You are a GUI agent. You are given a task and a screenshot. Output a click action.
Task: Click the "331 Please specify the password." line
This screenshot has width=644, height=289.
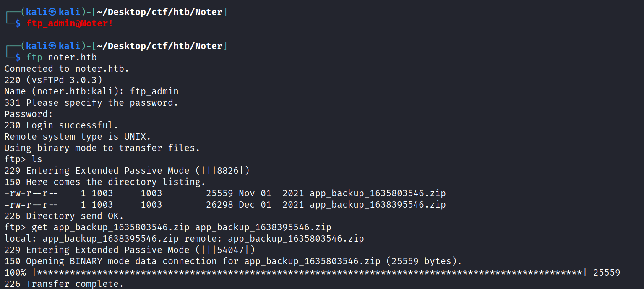click(x=91, y=103)
